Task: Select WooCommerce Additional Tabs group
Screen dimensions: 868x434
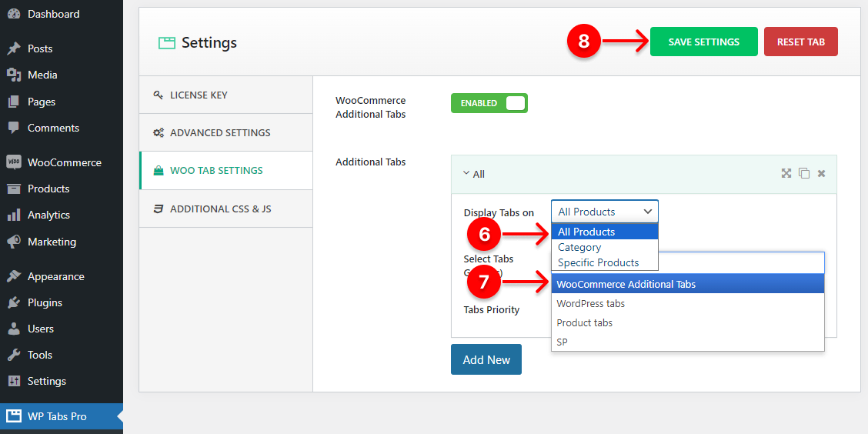Action: click(x=688, y=285)
